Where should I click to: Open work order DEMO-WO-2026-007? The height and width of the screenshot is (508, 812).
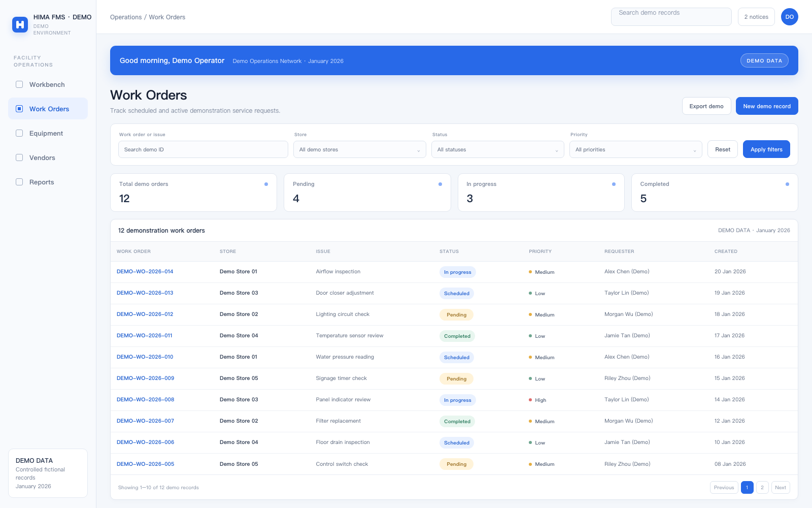coord(146,421)
